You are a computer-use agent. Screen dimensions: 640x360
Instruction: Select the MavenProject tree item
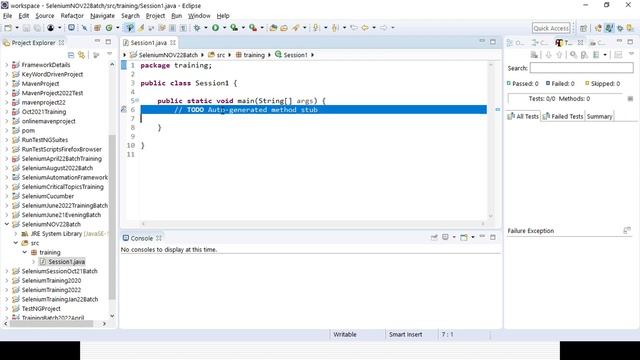tap(40, 84)
